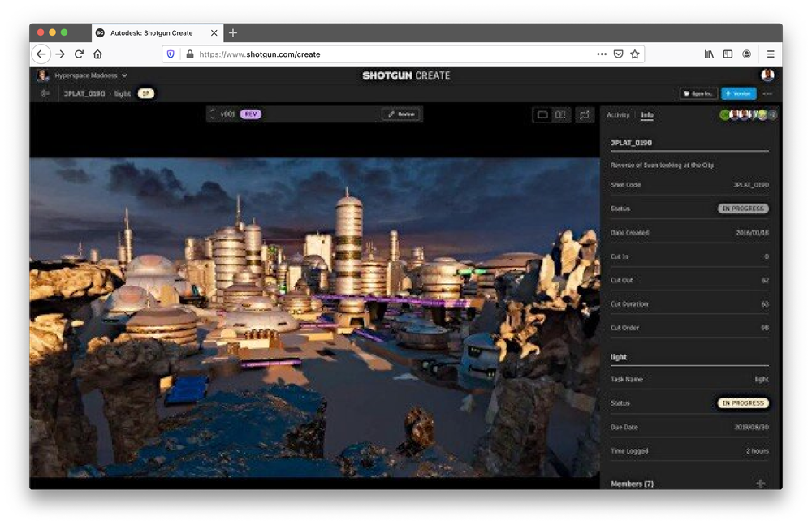This screenshot has height=525, width=812.
Task: Step through versions with the v001 arrows
Action: pyautogui.click(x=212, y=114)
